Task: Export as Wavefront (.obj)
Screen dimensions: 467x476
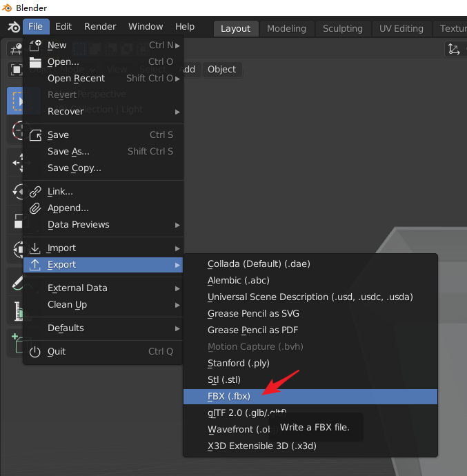Action: coord(310,430)
